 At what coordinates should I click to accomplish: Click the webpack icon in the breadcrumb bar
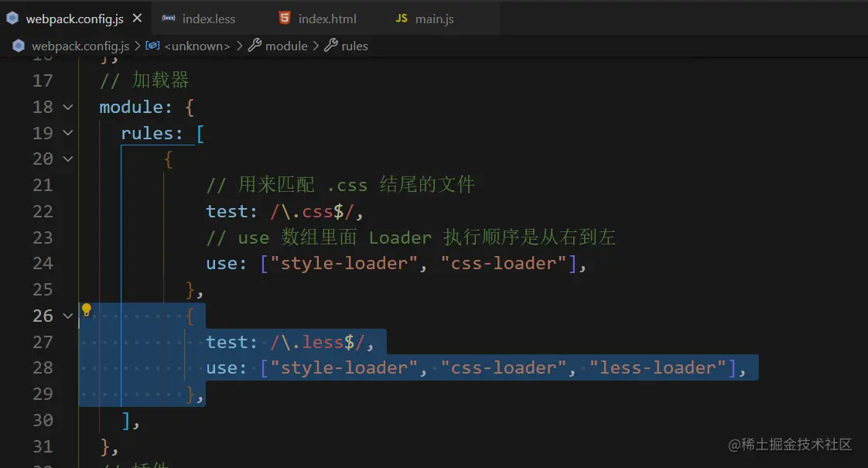point(19,46)
